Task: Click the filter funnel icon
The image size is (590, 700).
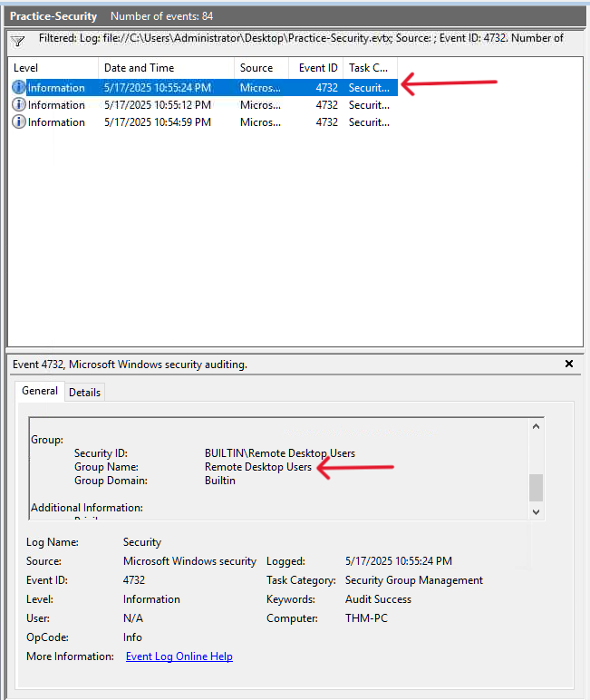Action: 18,41
